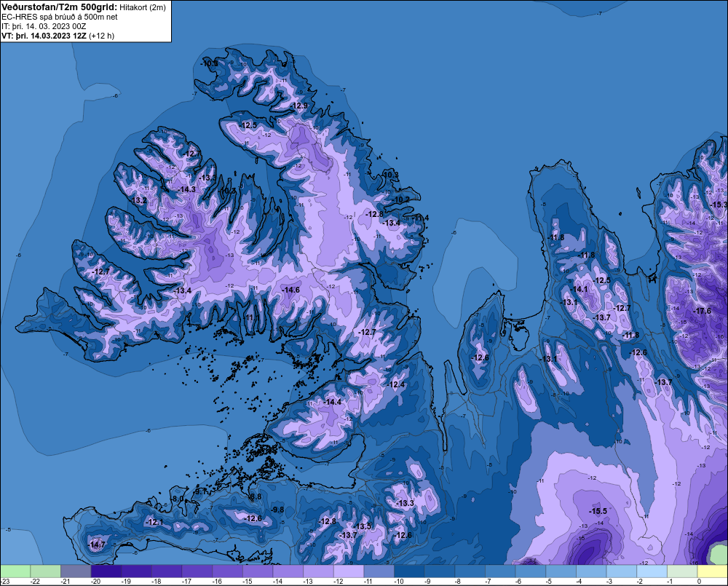Click the -9.1 temperature value on the map
This screenshot has height=586, width=728.
tap(199, 491)
